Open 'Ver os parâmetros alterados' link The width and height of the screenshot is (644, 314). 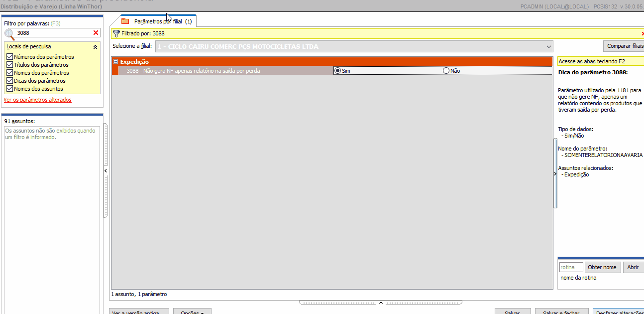37,100
